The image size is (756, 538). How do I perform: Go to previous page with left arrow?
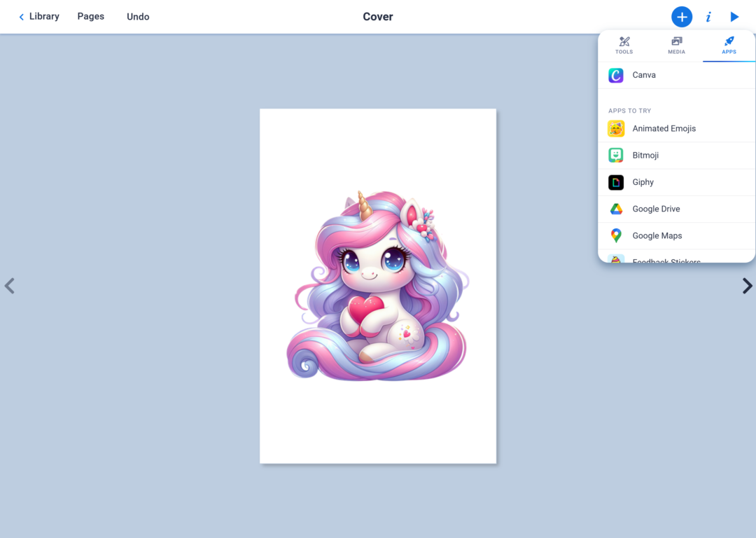click(x=10, y=286)
